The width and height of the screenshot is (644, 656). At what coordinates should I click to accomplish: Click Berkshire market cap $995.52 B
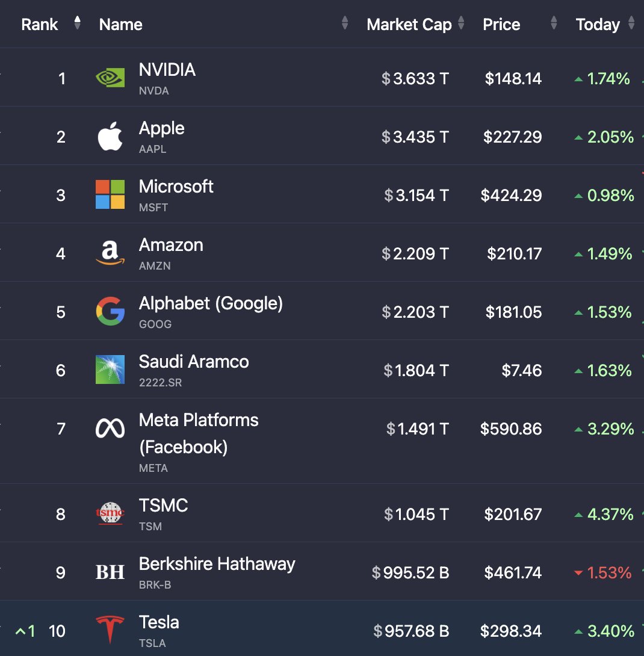pos(410,572)
